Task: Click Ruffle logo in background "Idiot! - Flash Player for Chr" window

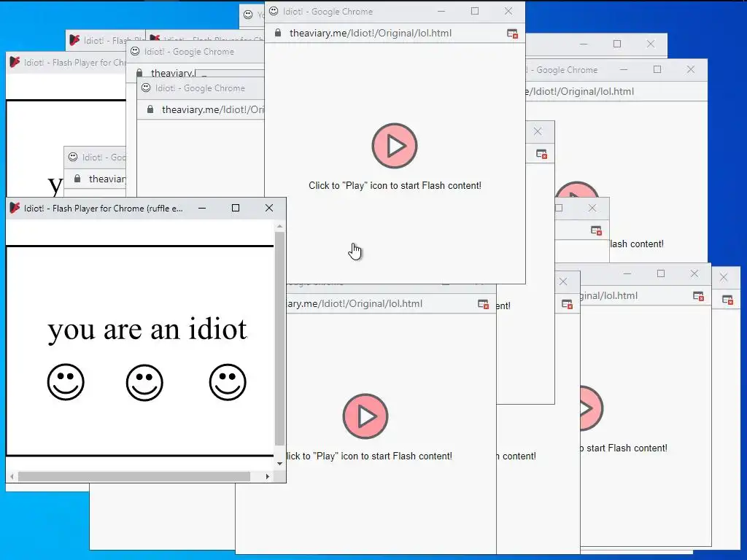Action: click(15, 62)
